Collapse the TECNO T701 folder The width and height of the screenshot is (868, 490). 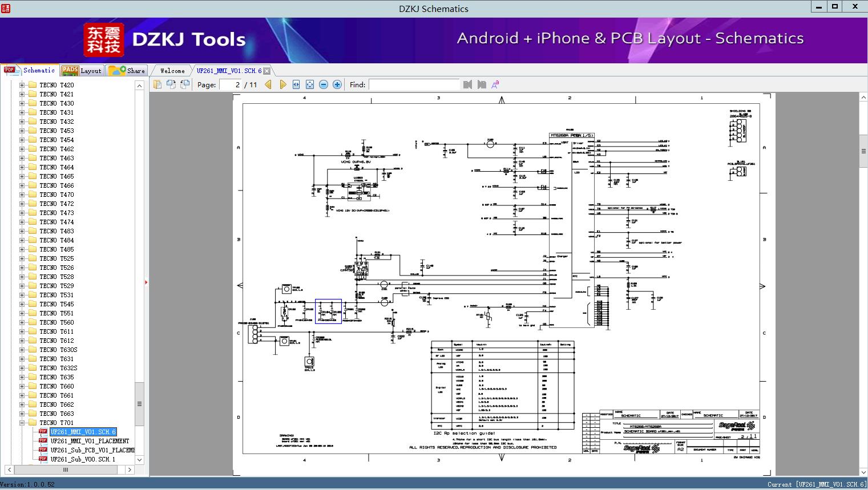coord(22,423)
